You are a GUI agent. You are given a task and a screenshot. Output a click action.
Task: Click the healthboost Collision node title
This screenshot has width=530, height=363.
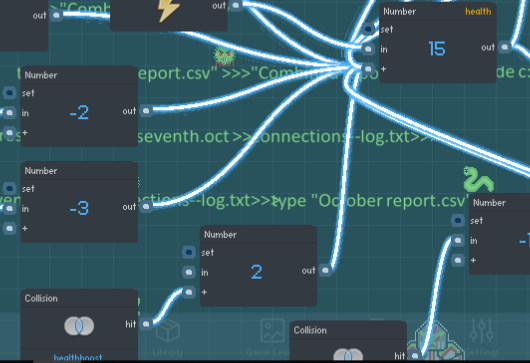pos(41,299)
